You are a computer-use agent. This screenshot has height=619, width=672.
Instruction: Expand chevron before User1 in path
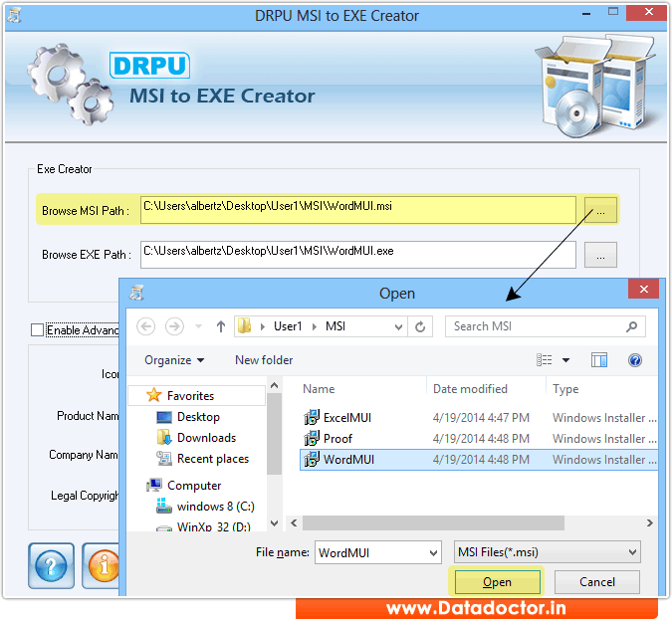[263, 326]
